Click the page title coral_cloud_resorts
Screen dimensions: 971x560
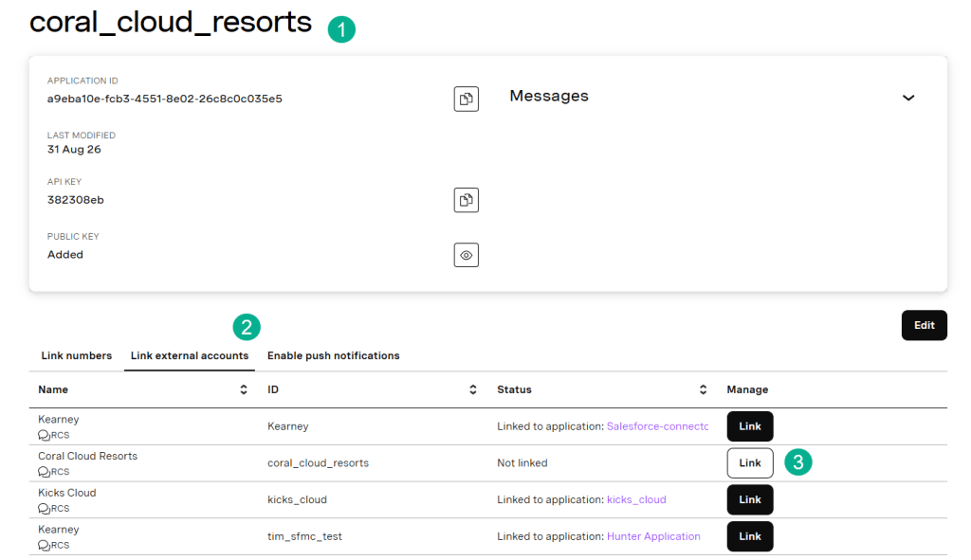(x=171, y=23)
